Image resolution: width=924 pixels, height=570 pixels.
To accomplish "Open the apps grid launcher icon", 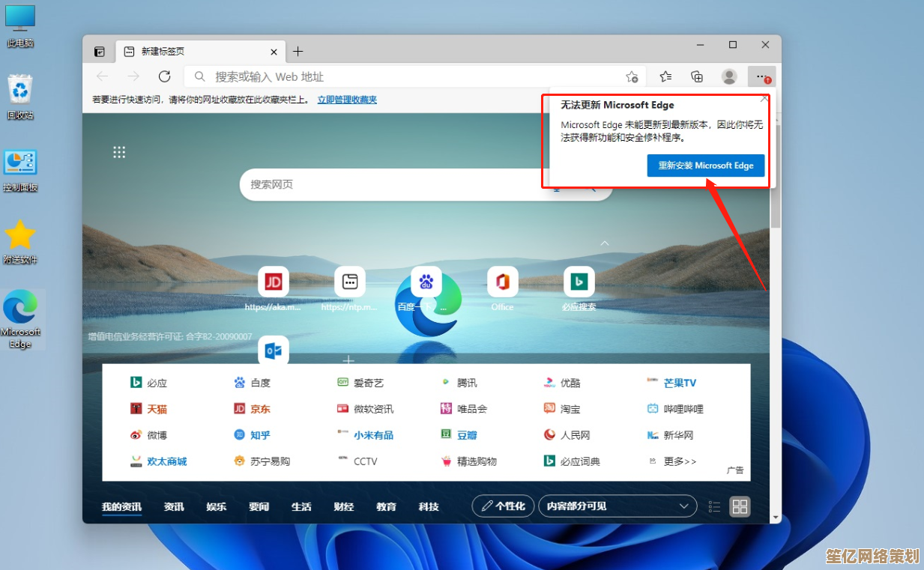I will pos(118,152).
